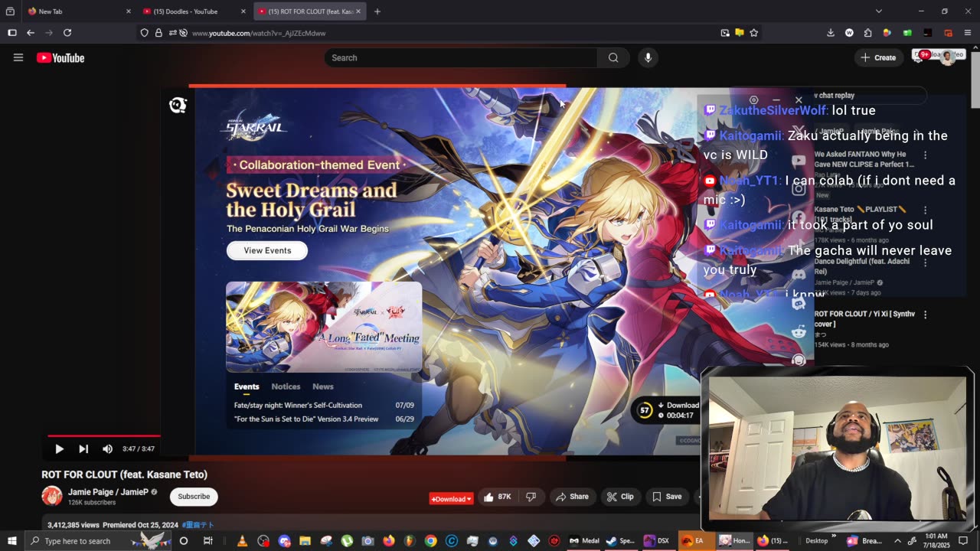The width and height of the screenshot is (980, 551).
Task: Skip to the next video
Action: pos(83,449)
